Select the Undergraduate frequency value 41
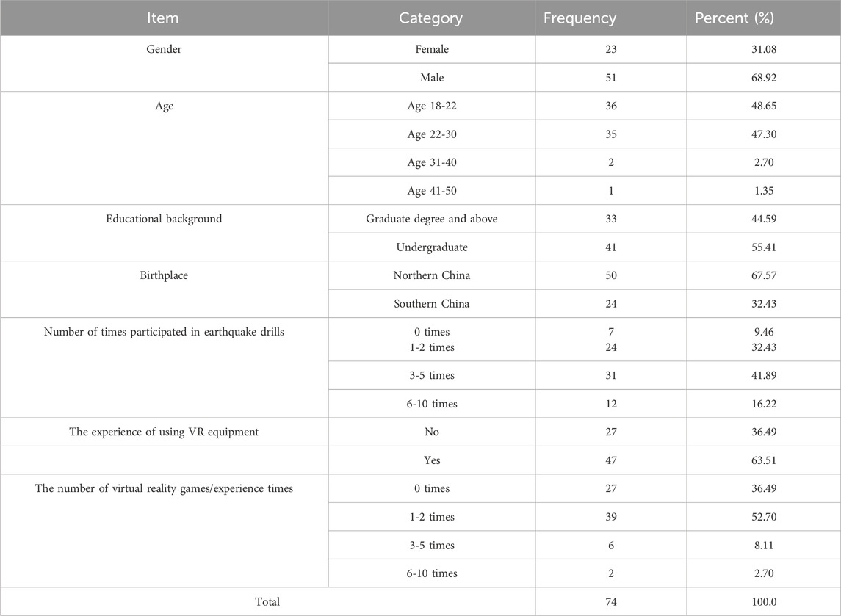This screenshot has height=616, width=841. (611, 247)
